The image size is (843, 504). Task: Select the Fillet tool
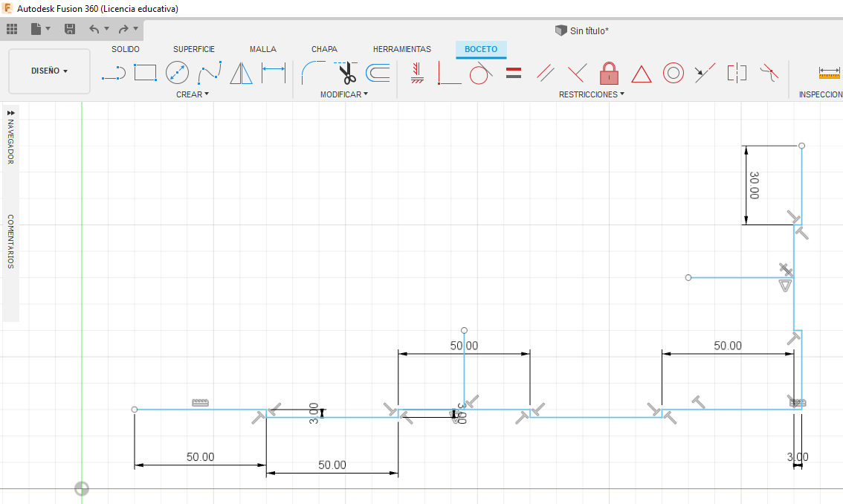pos(314,73)
